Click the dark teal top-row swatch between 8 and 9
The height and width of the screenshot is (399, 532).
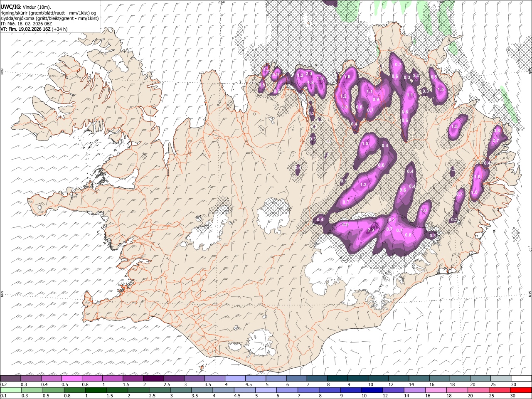tap(337, 378)
